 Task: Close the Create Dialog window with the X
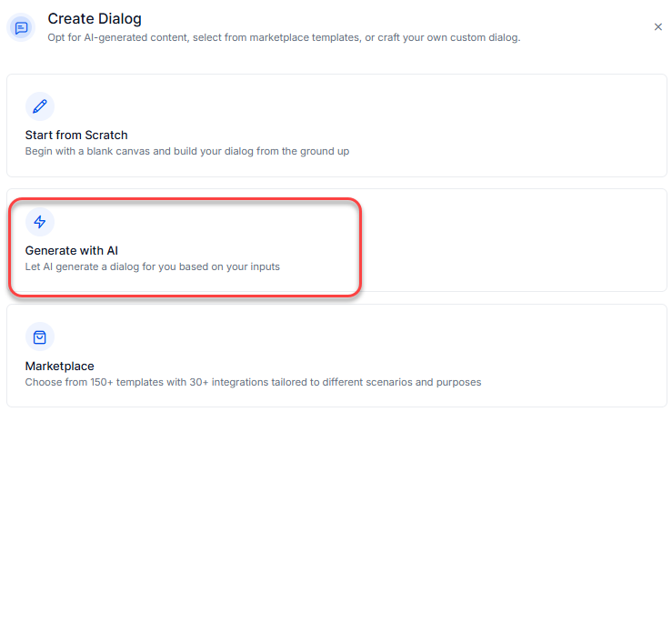[658, 27]
